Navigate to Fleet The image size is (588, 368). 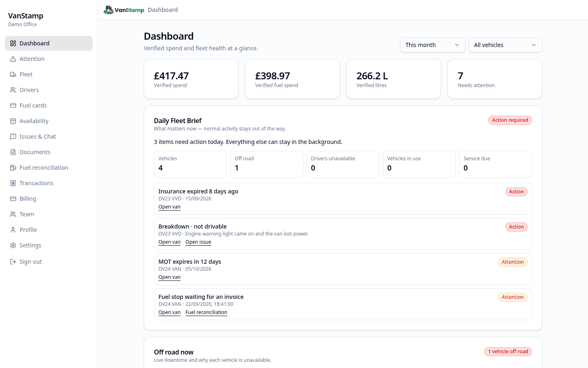click(x=49, y=74)
